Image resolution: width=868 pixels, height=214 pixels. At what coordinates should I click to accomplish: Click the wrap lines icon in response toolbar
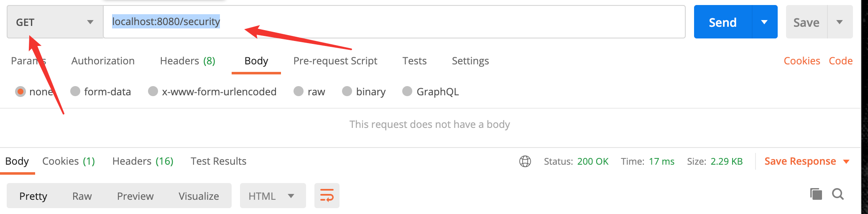327,196
